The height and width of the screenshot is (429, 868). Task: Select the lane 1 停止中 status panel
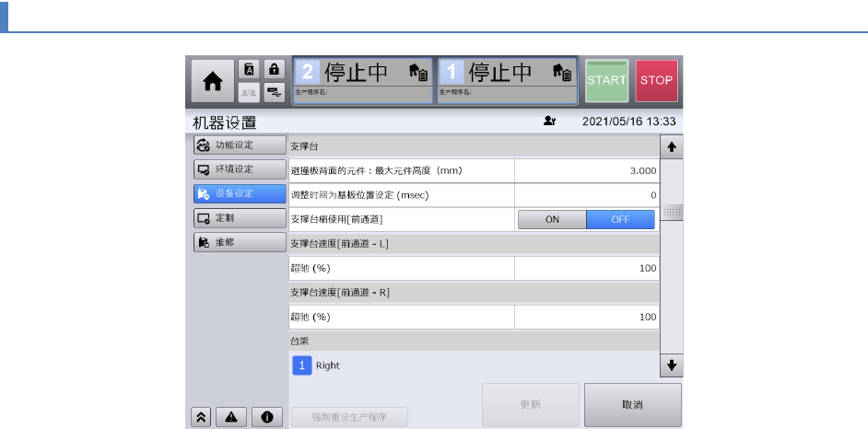508,81
